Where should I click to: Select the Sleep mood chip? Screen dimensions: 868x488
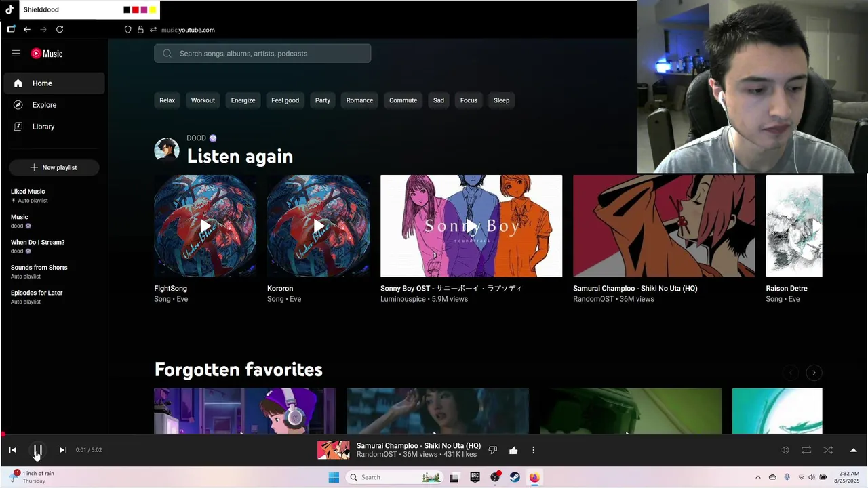coord(501,100)
